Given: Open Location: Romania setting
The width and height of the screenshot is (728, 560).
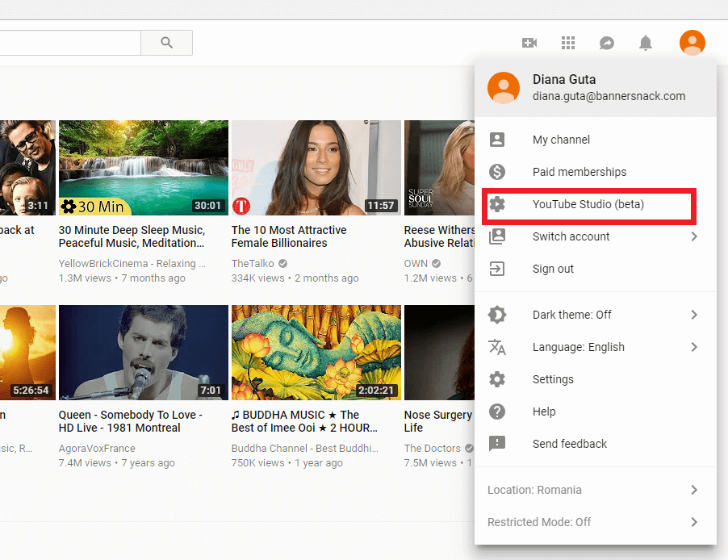Looking at the screenshot, I should (595, 490).
